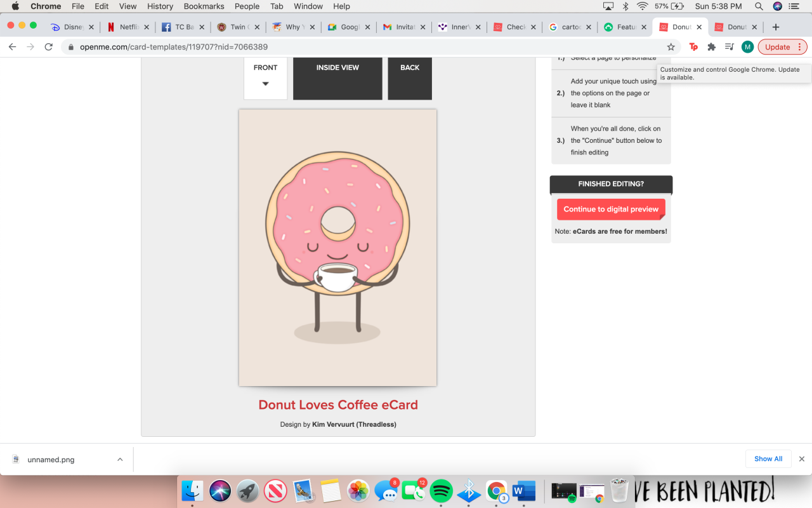812x508 pixels.
Task: Open Notes from the dock
Action: click(x=331, y=491)
